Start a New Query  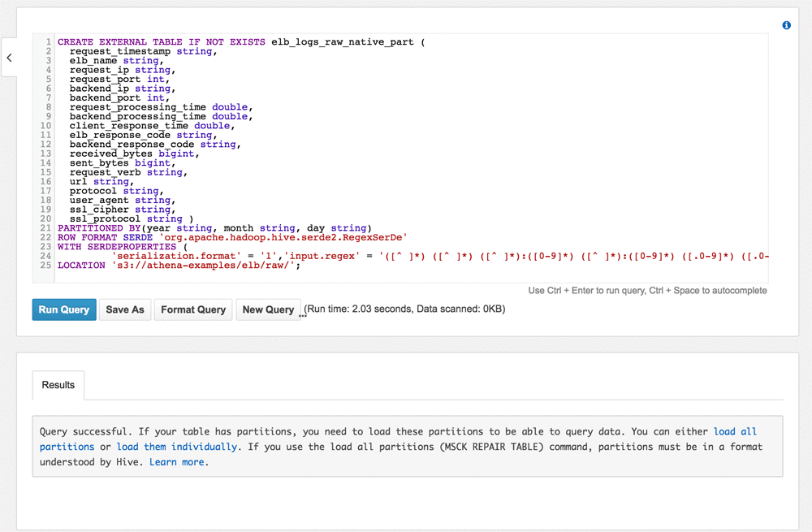click(x=268, y=309)
